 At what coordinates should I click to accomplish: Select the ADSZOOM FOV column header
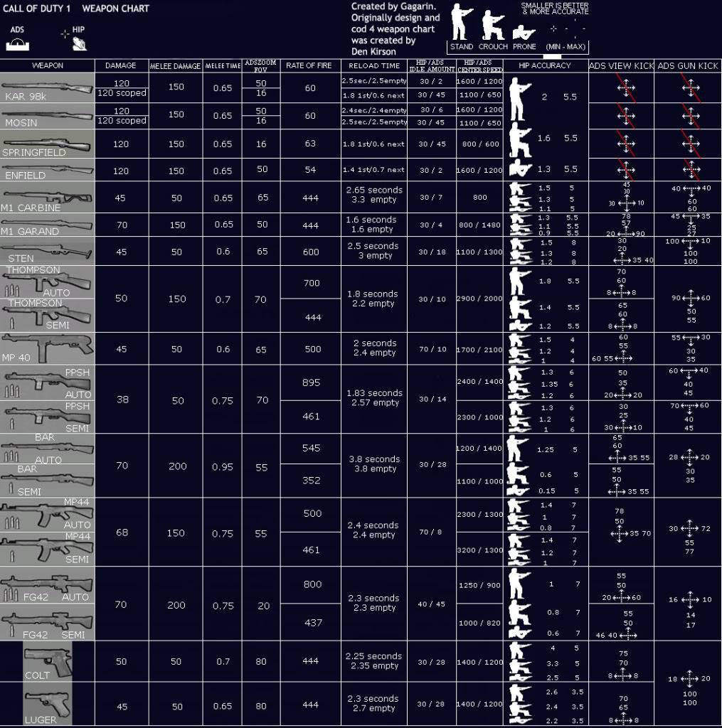pos(260,65)
